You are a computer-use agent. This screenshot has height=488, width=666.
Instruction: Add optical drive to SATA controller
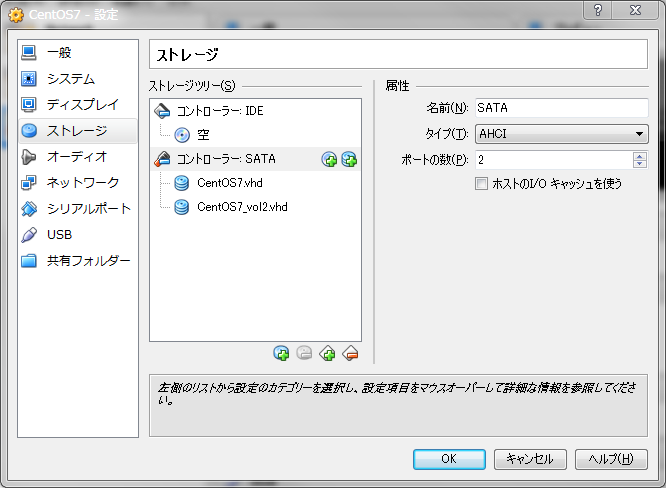tap(329, 159)
